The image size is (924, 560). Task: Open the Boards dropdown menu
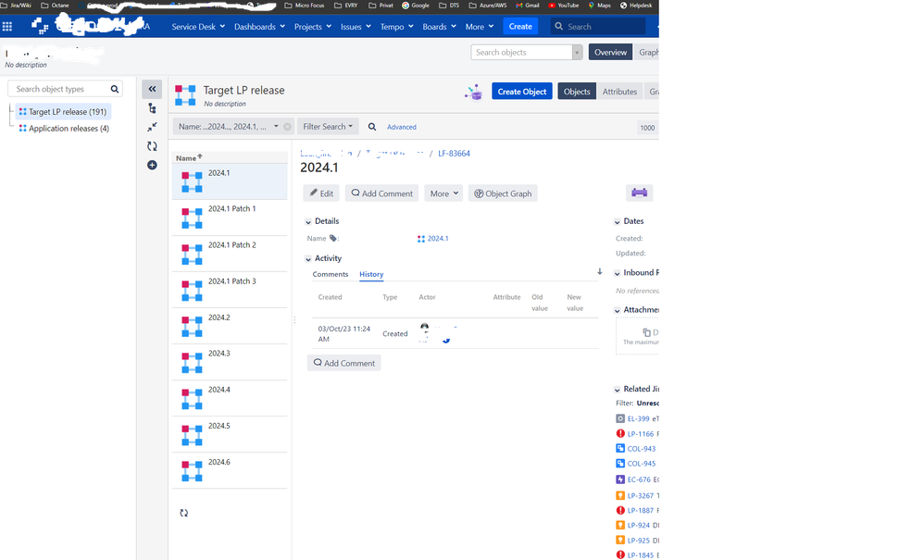[439, 27]
